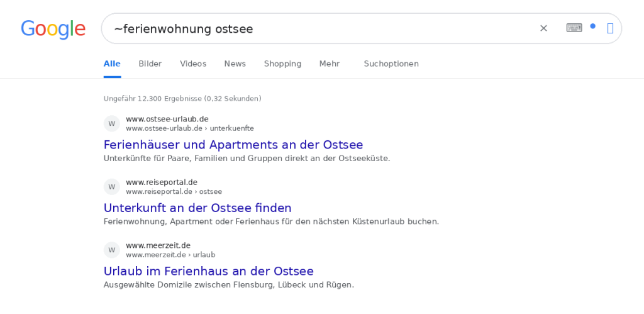Screen dimensions: 644x314
Task: Click the ostsee-urlaub.de › unterkuenfte breadcrumb
Action: pos(190,128)
